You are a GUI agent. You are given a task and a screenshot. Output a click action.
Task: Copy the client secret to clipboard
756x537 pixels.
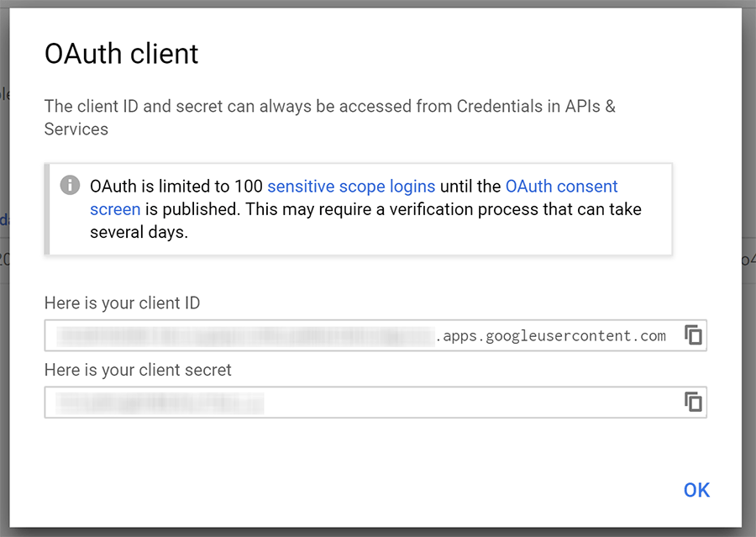pos(693,402)
